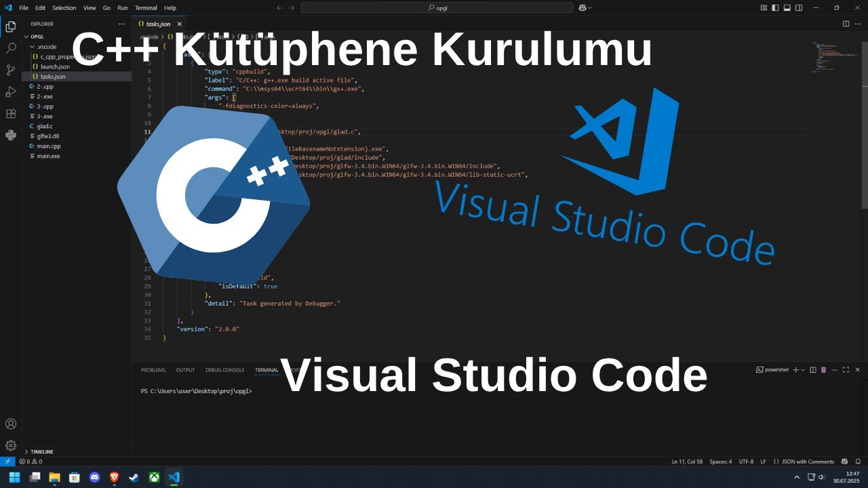This screenshot has height=488, width=868.
Task: Open editor more actions ellipsis
Action: click(858, 24)
